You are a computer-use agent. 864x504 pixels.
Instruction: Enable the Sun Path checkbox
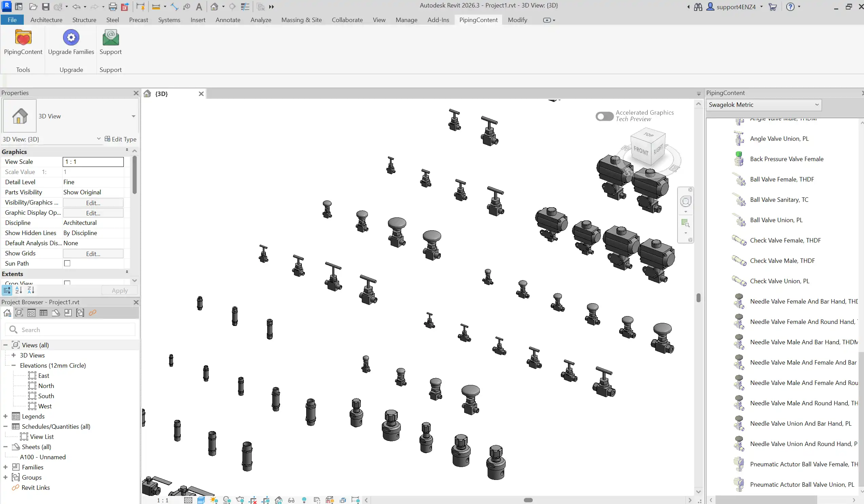tap(67, 263)
